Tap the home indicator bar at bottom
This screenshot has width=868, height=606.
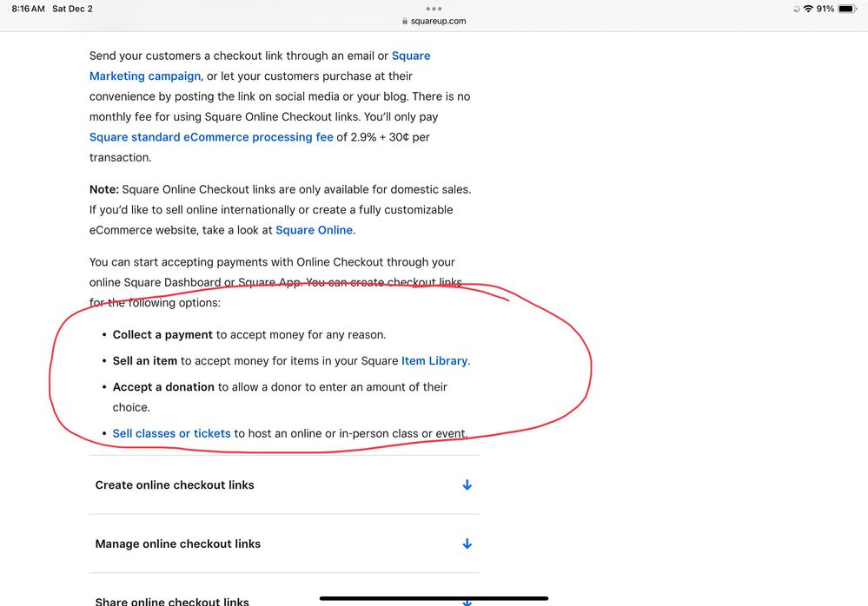[434, 598]
